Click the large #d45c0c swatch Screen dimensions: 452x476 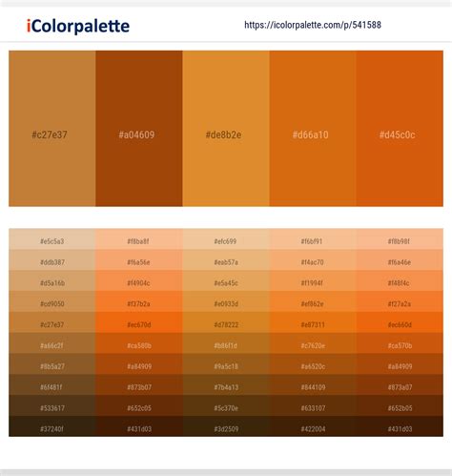(x=400, y=129)
